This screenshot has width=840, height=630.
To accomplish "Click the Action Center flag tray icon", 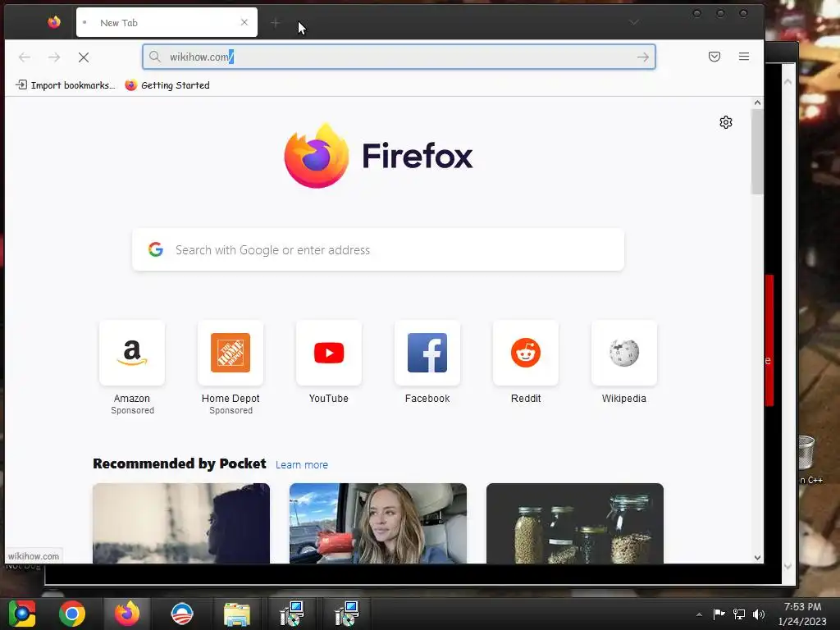I will coord(719,614).
